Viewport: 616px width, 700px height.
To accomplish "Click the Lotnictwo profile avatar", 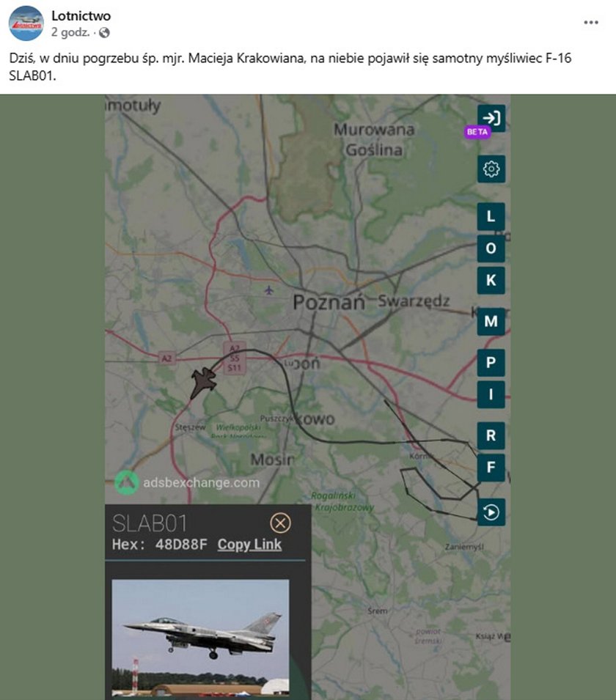I will [x=26, y=23].
